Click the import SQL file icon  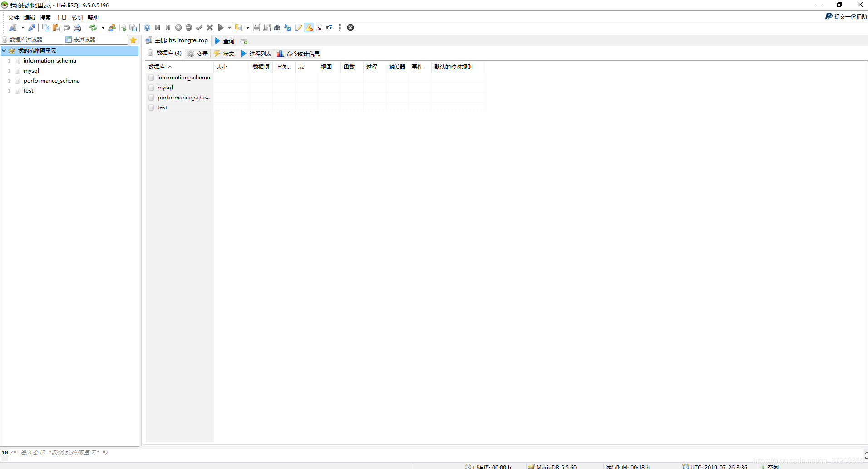pos(123,28)
